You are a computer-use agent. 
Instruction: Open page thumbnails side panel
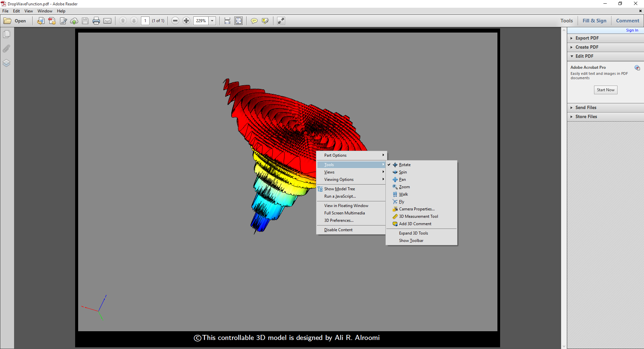tap(6, 34)
